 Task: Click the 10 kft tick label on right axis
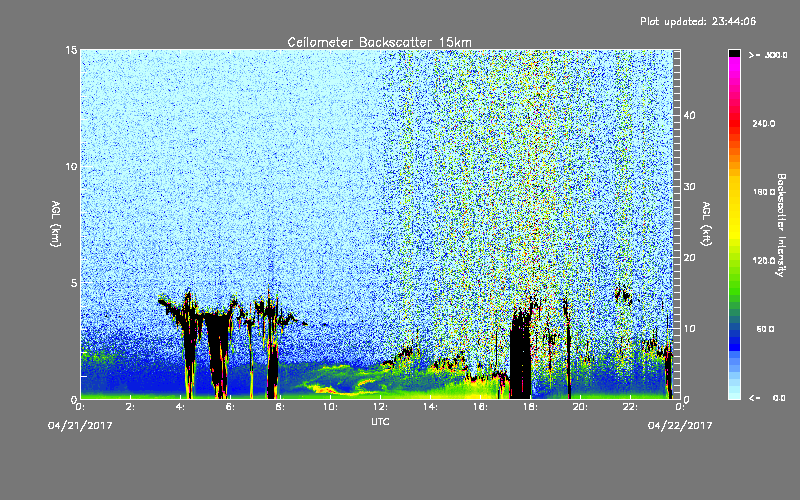(689, 328)
